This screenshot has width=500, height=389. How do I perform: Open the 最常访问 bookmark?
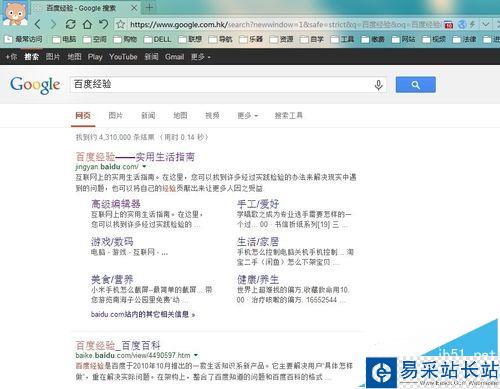click(x=24, y=39)
